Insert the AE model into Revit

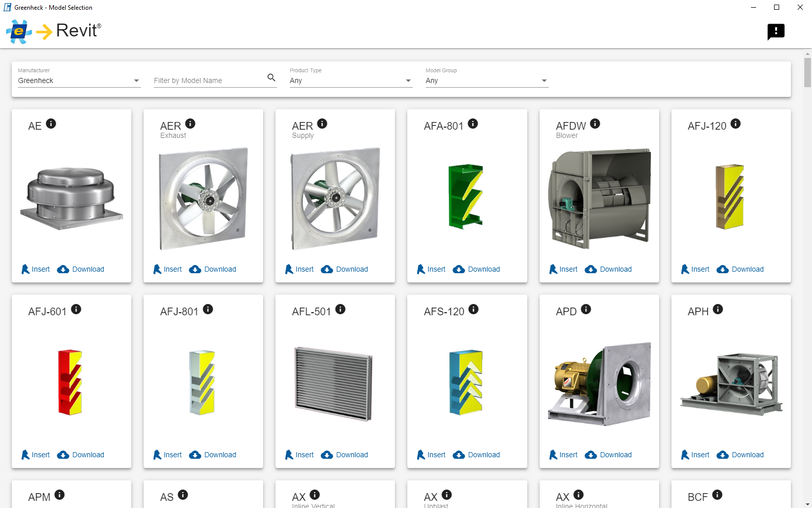(x=35, y=269)
